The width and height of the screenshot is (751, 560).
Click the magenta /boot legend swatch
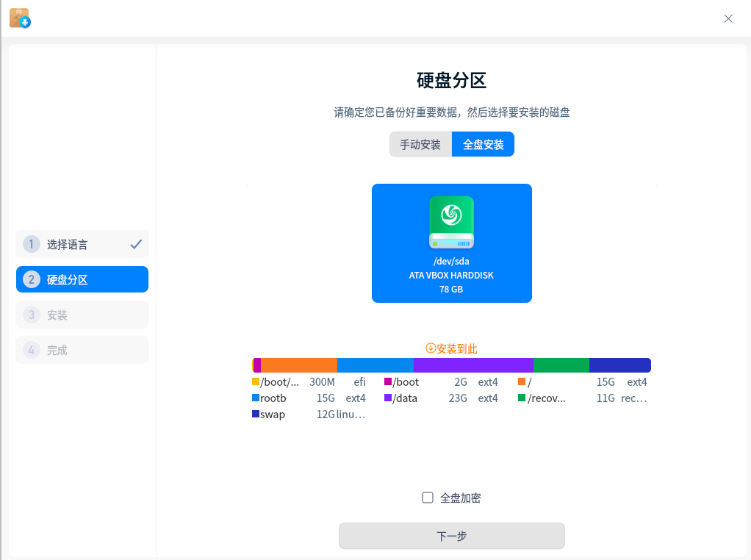click(388, 382)
